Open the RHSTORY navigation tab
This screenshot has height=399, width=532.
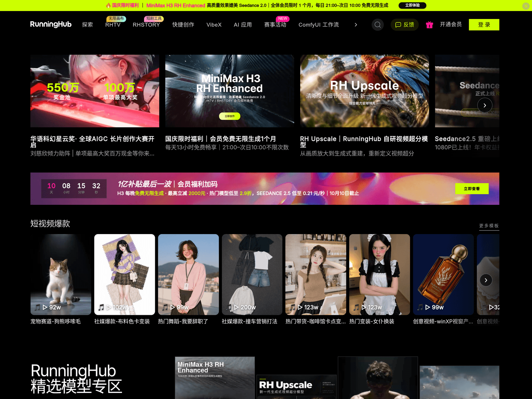[146, 25]
